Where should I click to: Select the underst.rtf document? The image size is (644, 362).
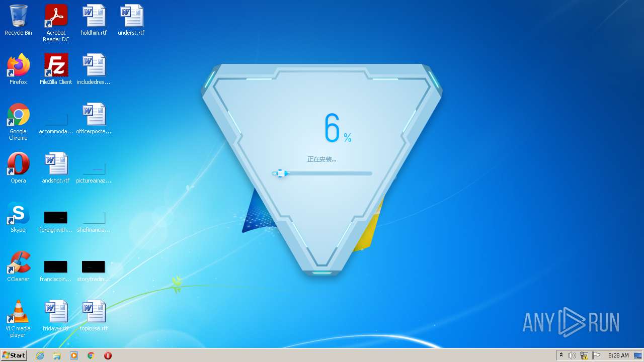(x=131, y=21)
